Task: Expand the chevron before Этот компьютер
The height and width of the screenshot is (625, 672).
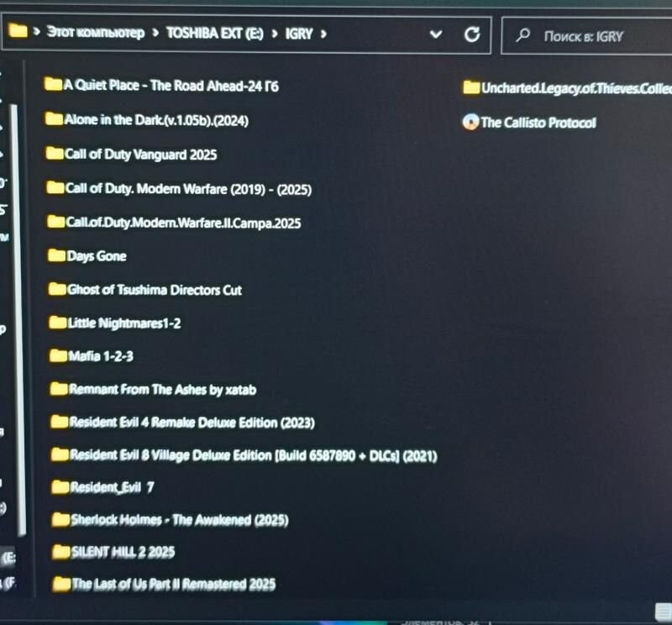Action: click(36, 31)
